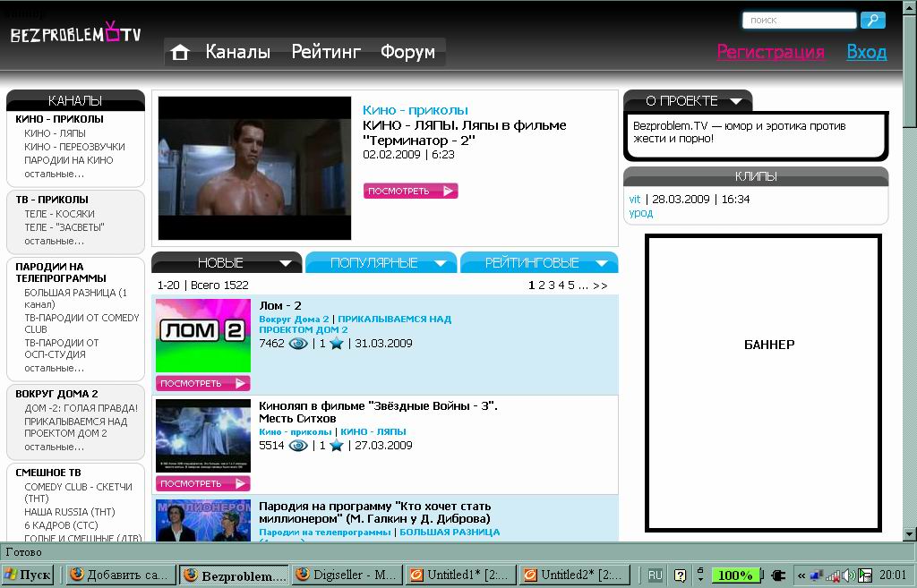The image size is (917, 588).
Task: Click the eye views icon for Лом - 2
Action: point(298,344)
